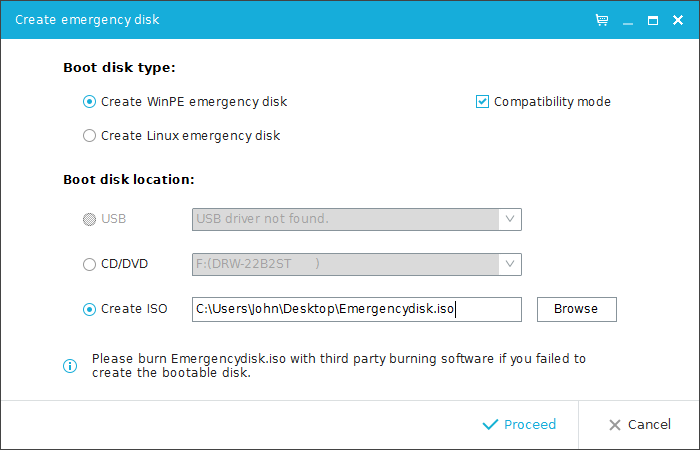Expand the USB driver not found dropdown
This screenshot has height=450, width=700.
(510, 219)
